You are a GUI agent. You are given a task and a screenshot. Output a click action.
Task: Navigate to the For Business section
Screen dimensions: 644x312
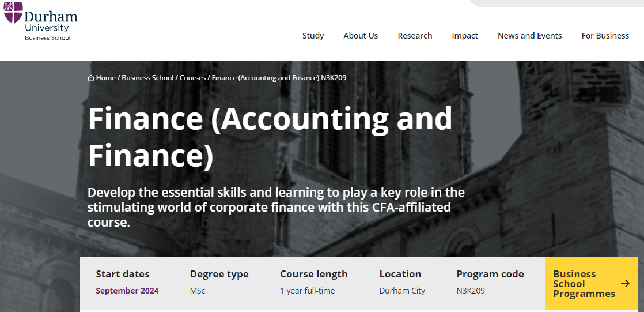(x=605, y=36)
